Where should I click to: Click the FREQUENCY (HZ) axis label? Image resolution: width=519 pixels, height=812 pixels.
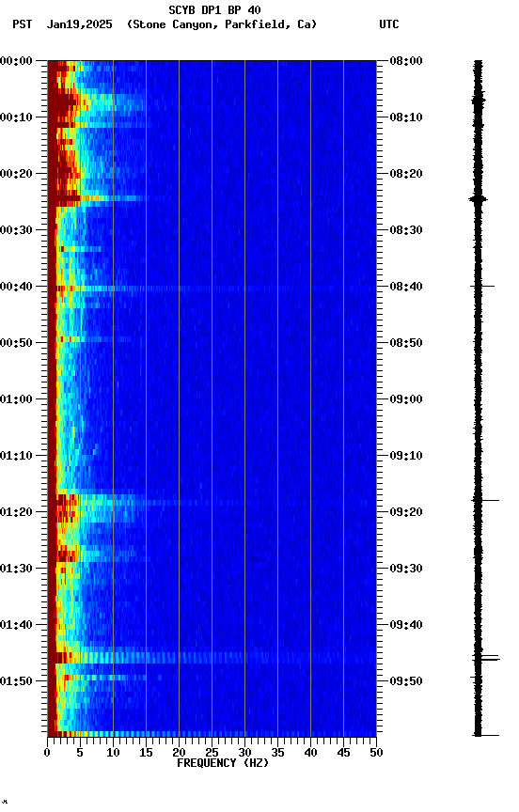tap(223, 763)
